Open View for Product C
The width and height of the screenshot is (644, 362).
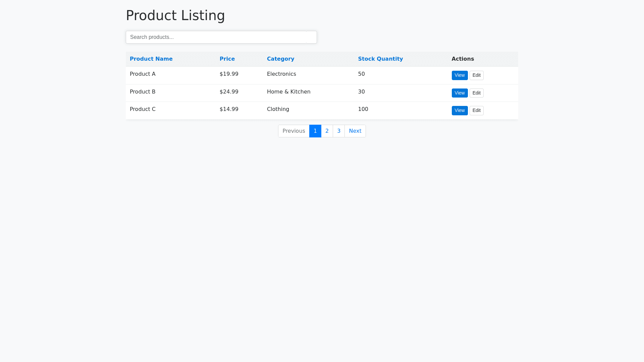coord(459,111)
